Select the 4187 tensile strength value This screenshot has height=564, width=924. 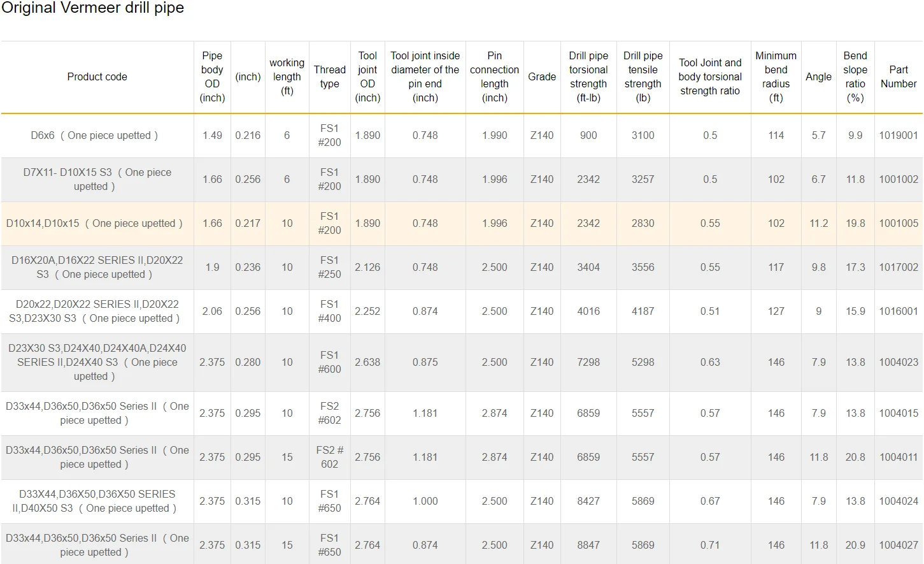coord(643,311)
